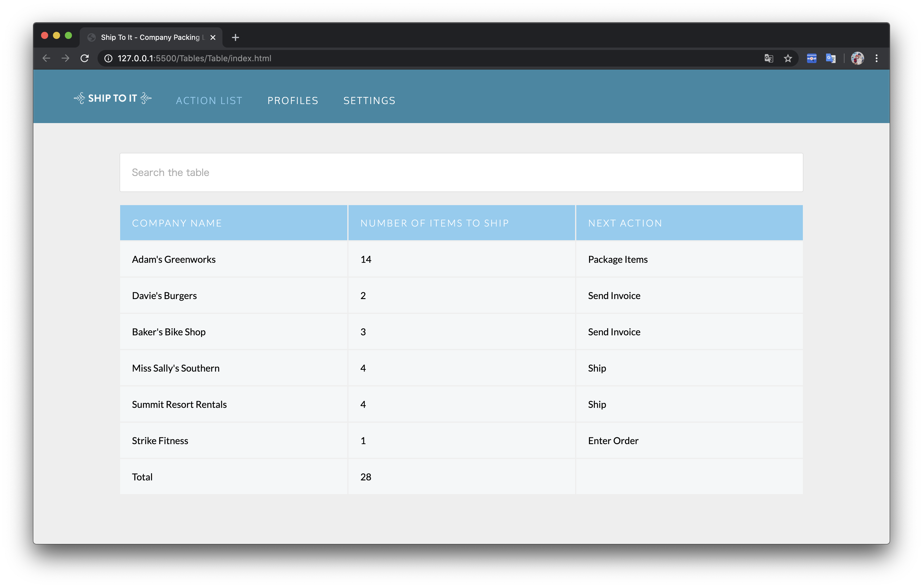Click the Next Action column header

click(x=625, y=223)
